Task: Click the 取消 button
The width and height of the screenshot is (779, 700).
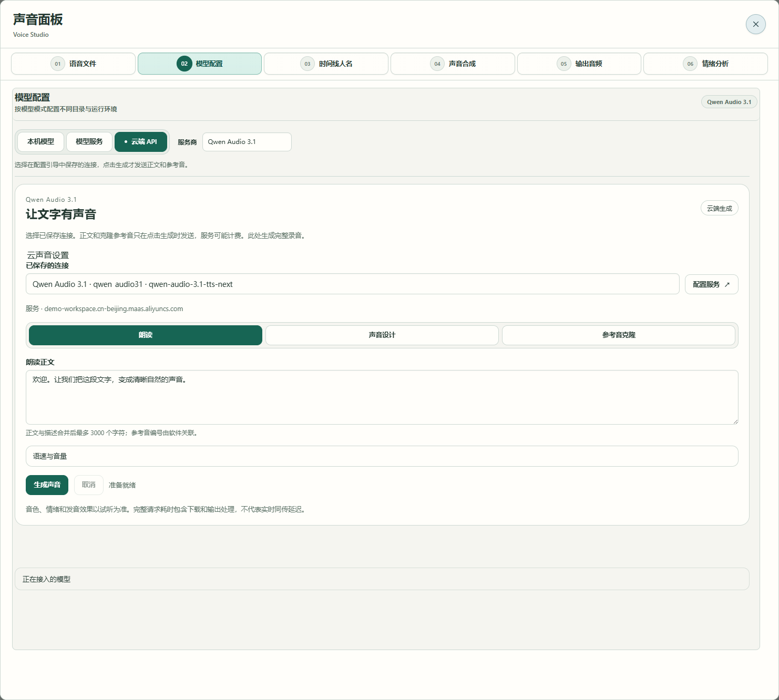Action: pos(89,485)
